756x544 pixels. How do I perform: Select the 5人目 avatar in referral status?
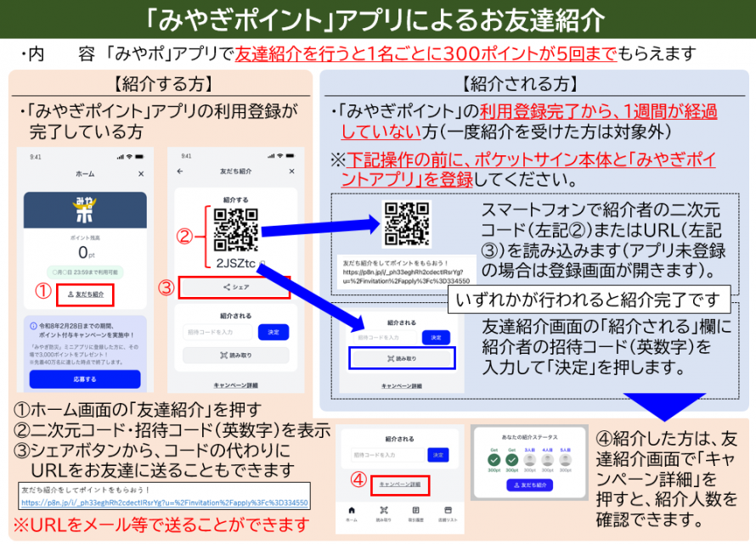point(566,459)
